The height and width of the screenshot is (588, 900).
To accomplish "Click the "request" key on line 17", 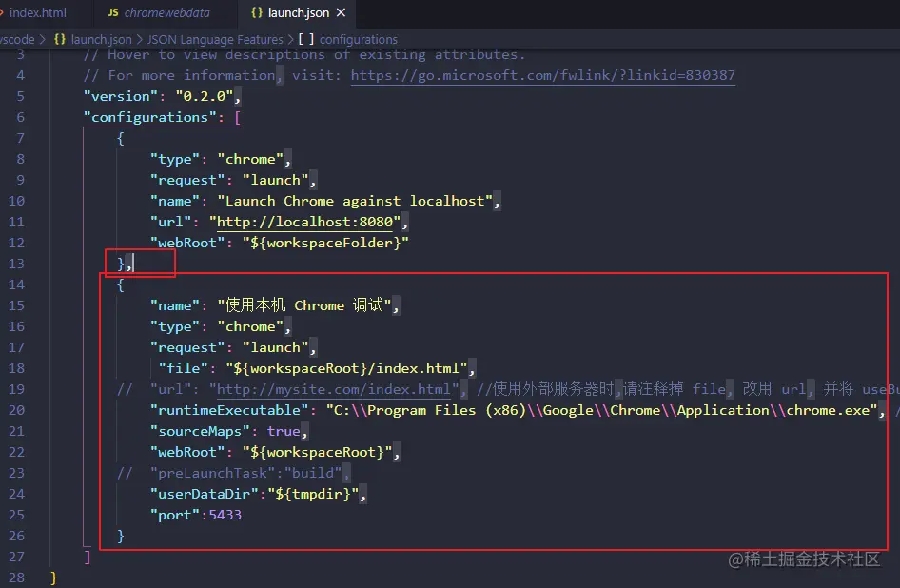I will 187,347.
